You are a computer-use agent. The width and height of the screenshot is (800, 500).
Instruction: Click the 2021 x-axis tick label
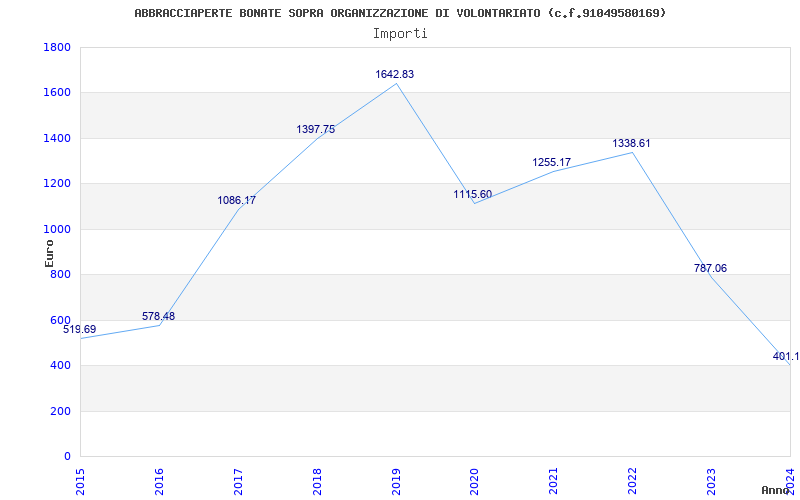554,482
